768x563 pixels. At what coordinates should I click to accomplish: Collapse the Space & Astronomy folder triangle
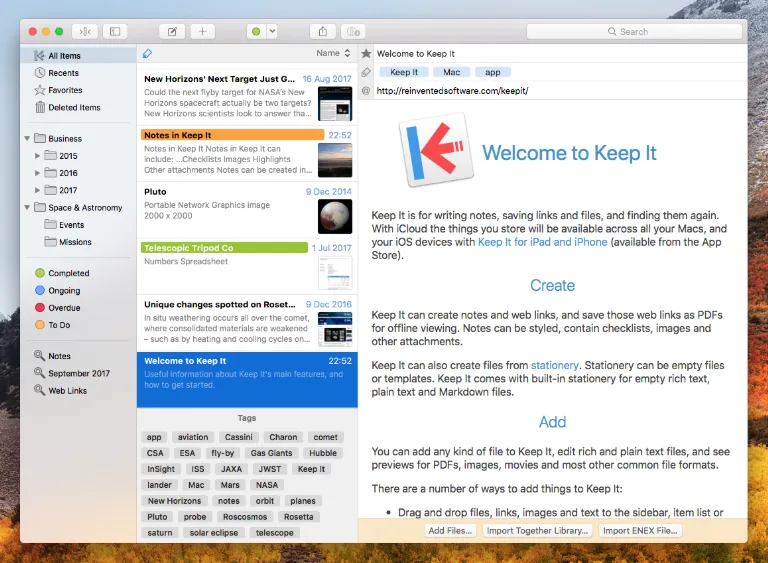click(27, 208)
